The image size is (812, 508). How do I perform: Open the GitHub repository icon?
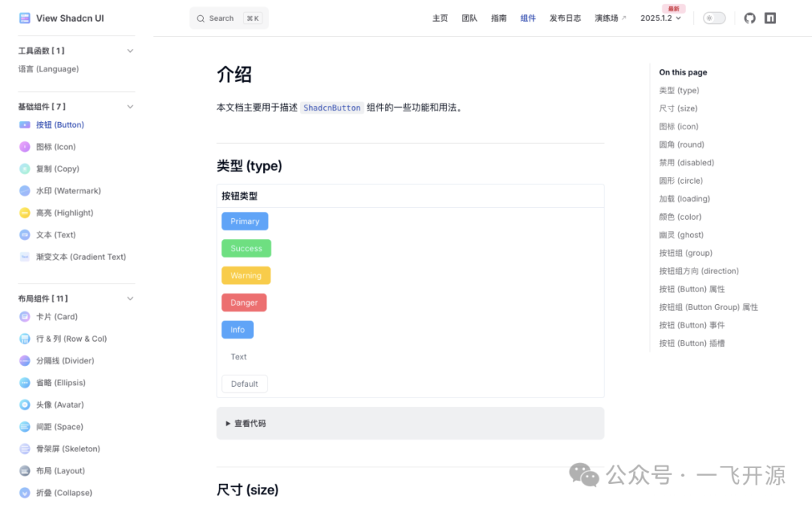coord(750,18)
